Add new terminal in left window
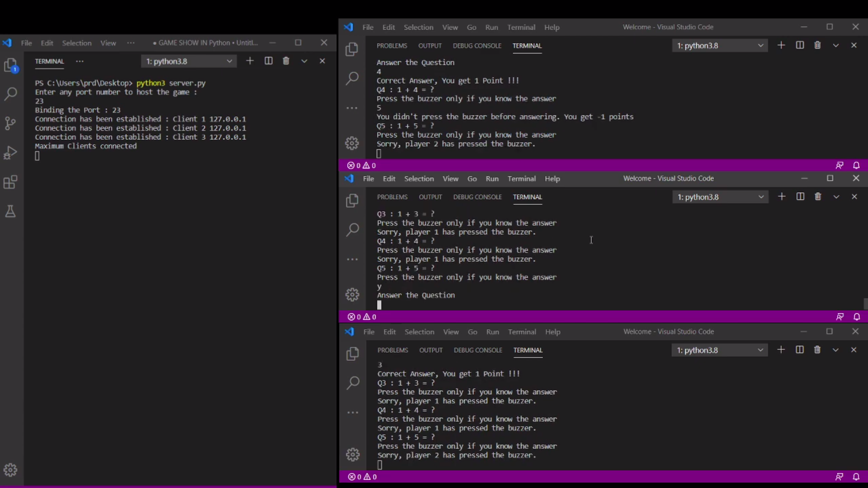 pyautogui.click(x=250, y=61)
